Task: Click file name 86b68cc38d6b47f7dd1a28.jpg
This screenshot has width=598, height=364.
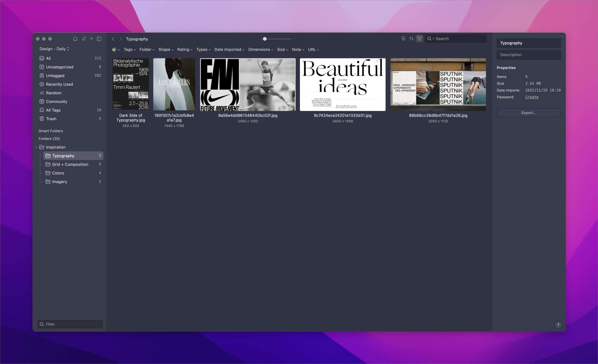Action: (x=438, y=115)
